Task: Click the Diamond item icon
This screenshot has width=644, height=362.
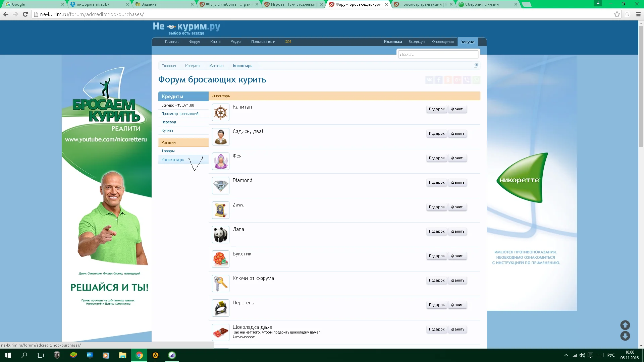Action: point(220,186)
